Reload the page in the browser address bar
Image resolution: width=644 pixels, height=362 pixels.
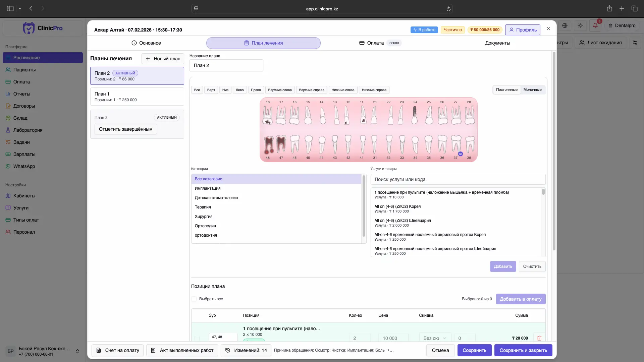(x=448, y=9)
